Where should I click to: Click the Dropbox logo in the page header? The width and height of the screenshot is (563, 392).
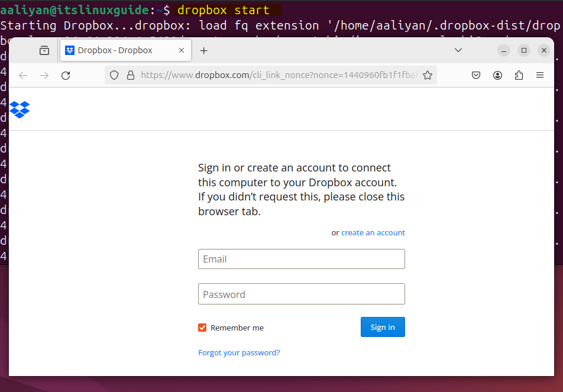pos(20,109)
